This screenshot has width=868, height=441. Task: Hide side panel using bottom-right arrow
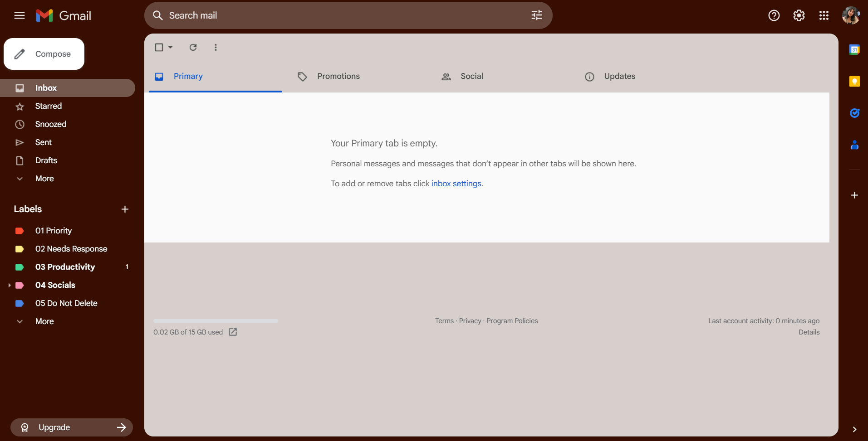(x=854, y=429)
